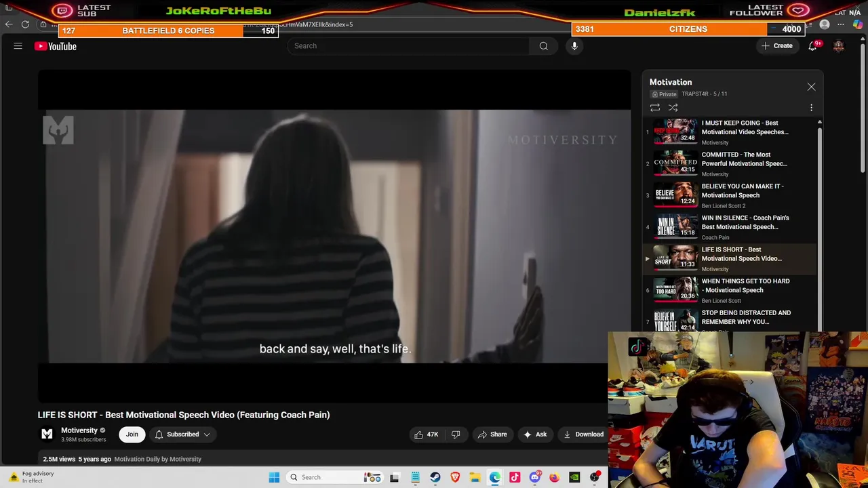
Task: Play STOP BEING DISTRACTED playlist video
Action: [x=730, y=321]
